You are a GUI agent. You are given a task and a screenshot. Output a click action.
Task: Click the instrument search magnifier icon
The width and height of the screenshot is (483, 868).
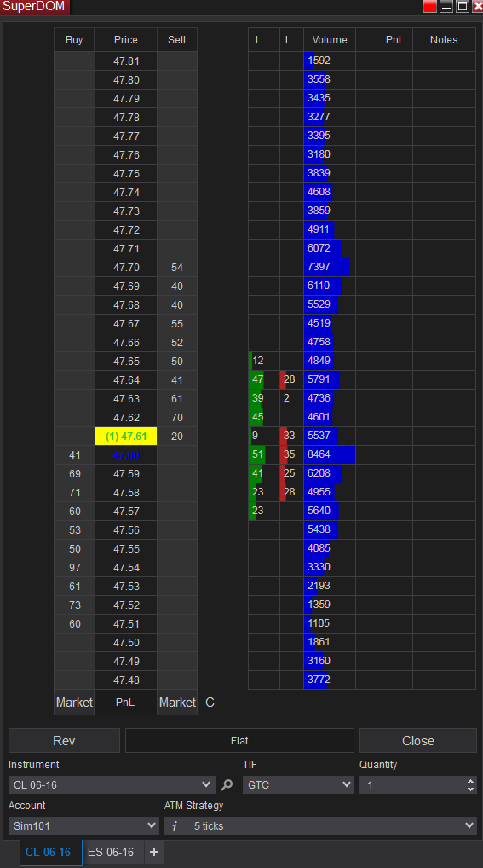tap(227, 784)
